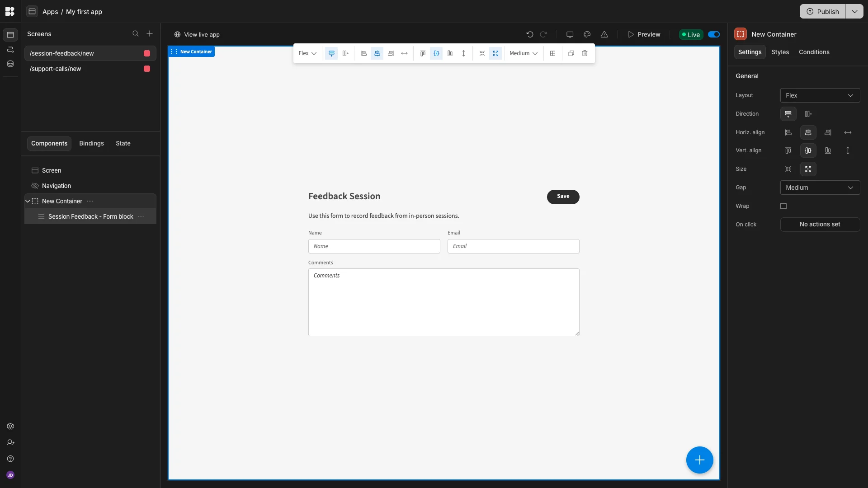
Task: Open the Data section in left sidebar
Action: coord(10,64)
